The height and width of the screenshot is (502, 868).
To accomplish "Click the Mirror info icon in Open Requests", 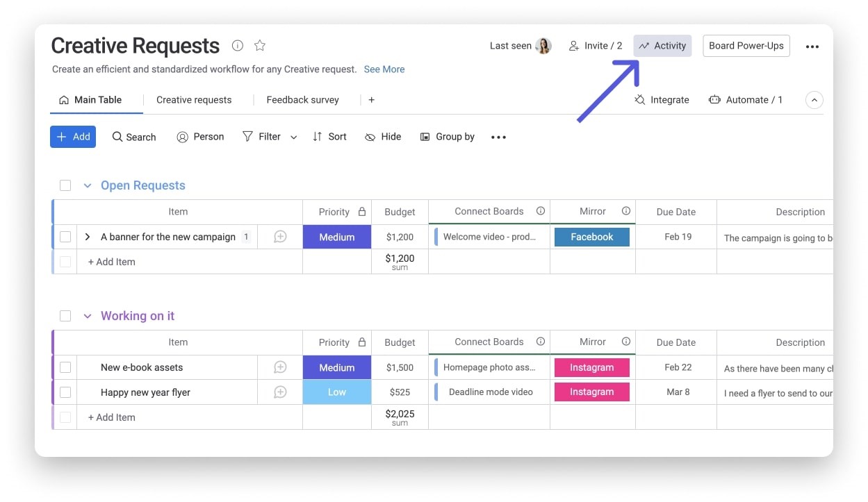I will [x=626, y=211].
